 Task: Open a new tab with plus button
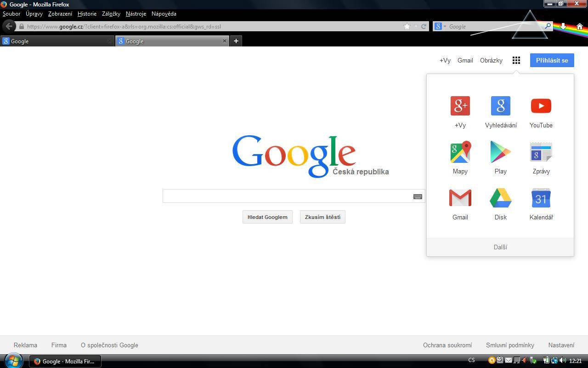point(236,41)
